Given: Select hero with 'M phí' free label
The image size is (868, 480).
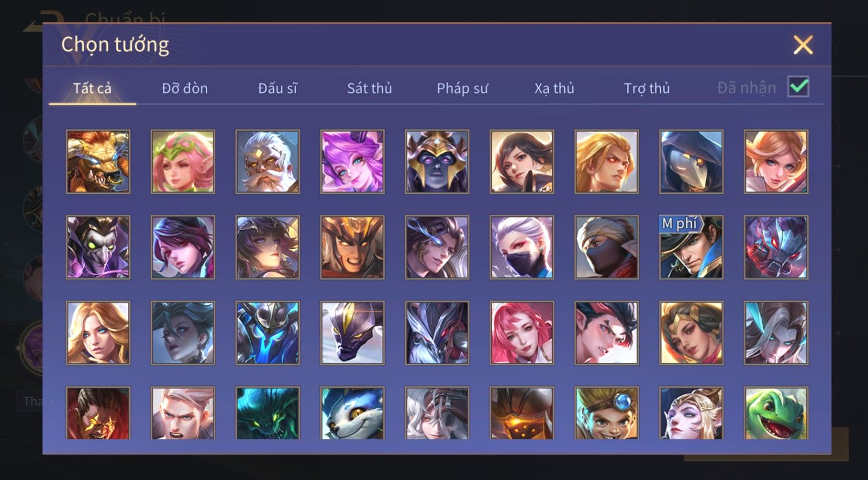Looking at the screenshot, I should pos(691,247).
